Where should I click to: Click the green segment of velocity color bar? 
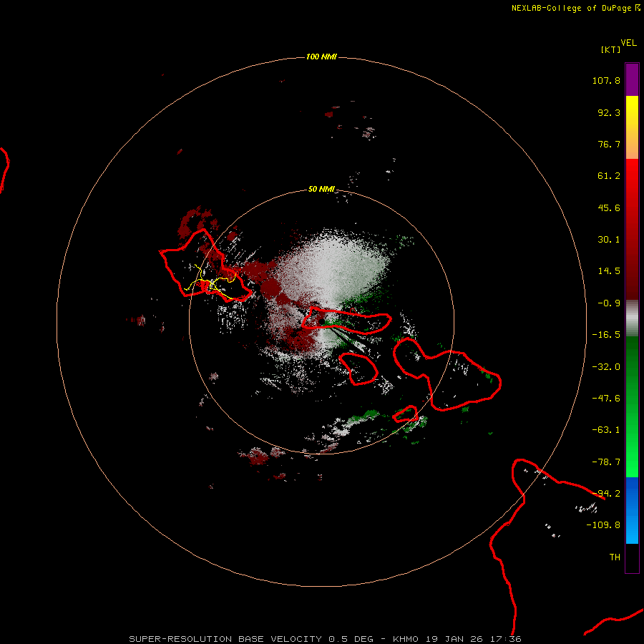[x=632, y=406]
